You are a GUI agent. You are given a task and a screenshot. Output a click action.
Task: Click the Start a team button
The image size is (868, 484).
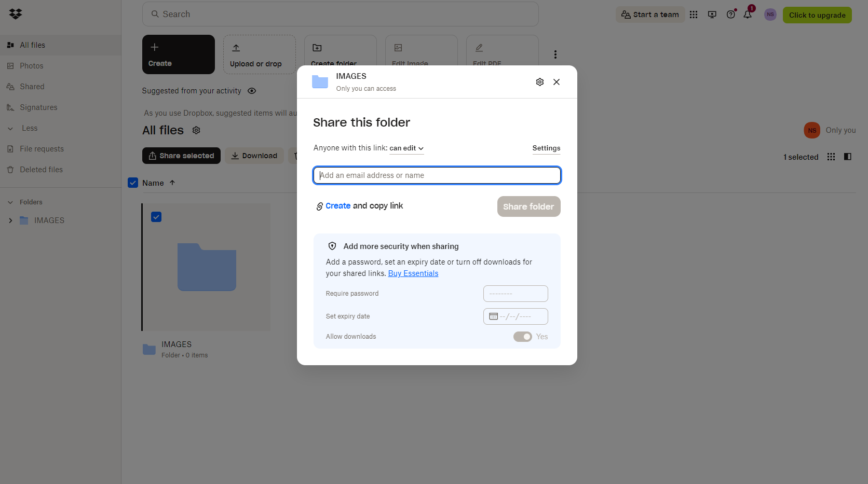pyautogui.click(x=650, y=15)
